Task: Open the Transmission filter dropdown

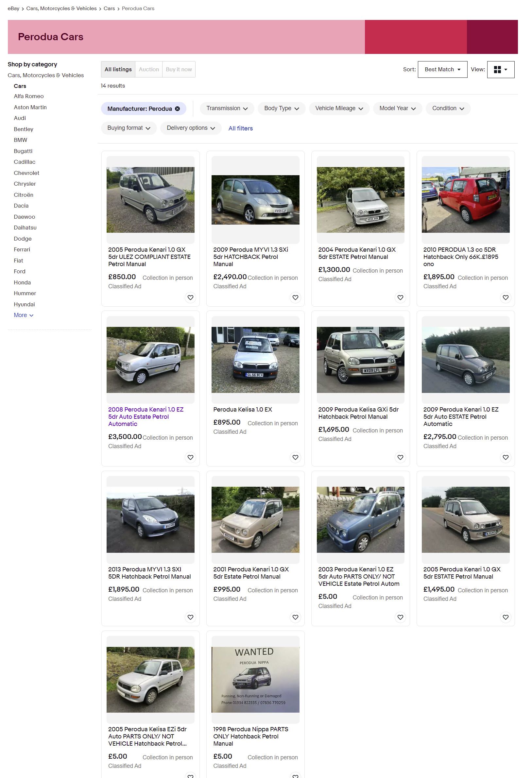Action: [227, 109]
